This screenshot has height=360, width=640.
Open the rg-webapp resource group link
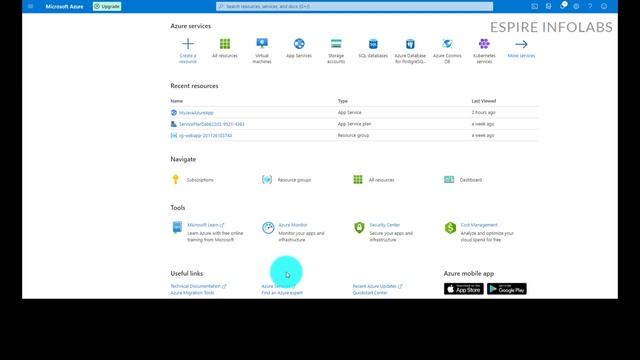pos(205,136)
